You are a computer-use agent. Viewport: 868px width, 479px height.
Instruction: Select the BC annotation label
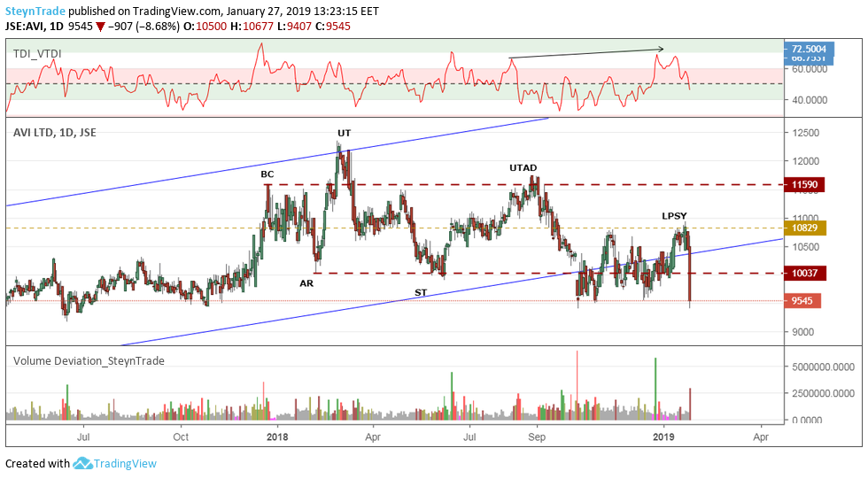click(x=267, y=174)
